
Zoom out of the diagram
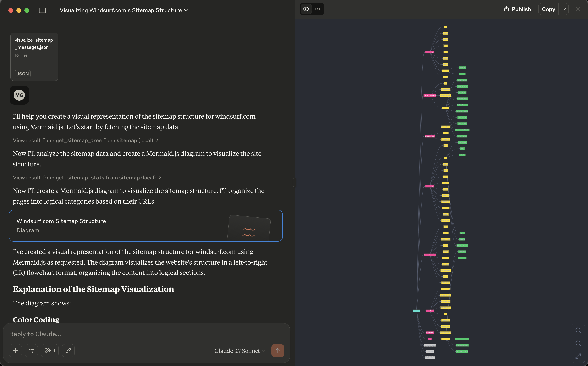pos(578,343)
